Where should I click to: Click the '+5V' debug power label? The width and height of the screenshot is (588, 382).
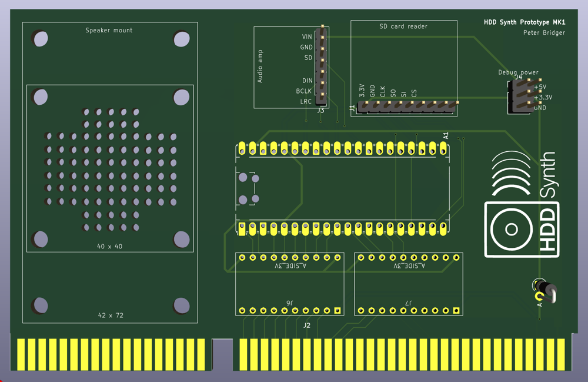tap(540, 87)
